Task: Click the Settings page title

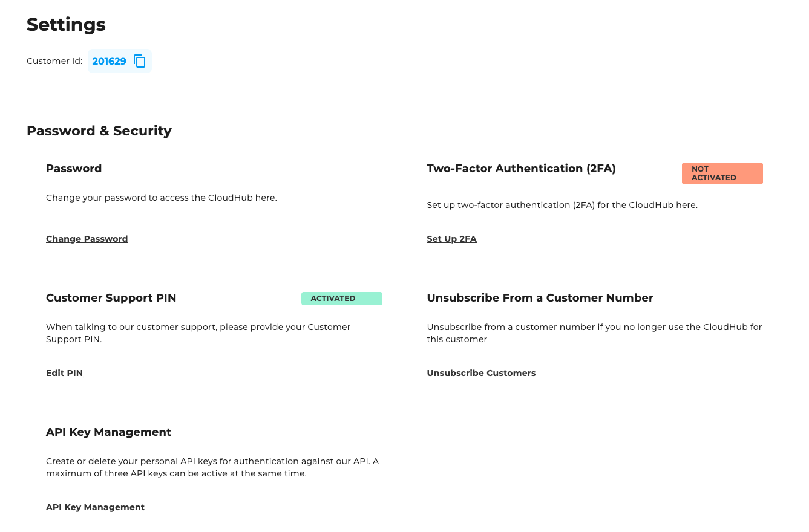Action: click(x=66, y=25)
